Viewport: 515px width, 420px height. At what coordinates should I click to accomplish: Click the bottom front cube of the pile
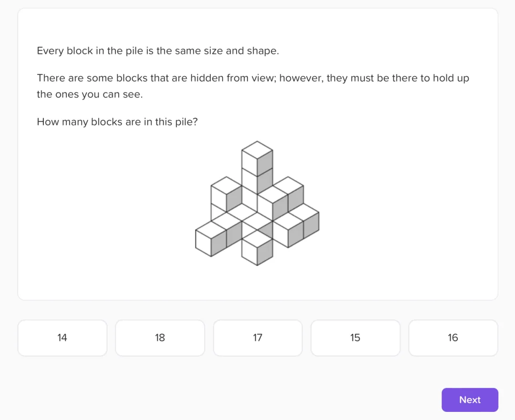pos(257,249)
